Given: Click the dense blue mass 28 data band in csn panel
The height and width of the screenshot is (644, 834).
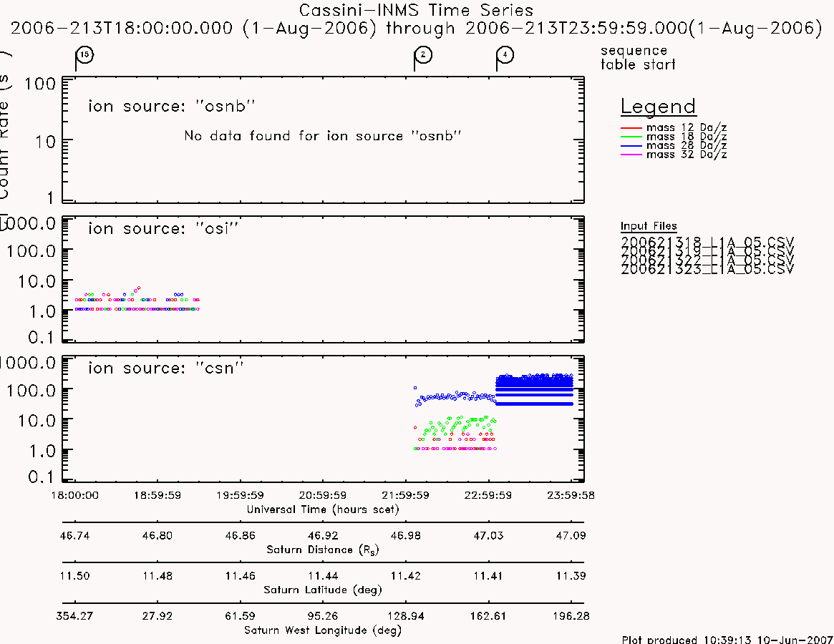Looking at the screenshot, I should point(535,389).
